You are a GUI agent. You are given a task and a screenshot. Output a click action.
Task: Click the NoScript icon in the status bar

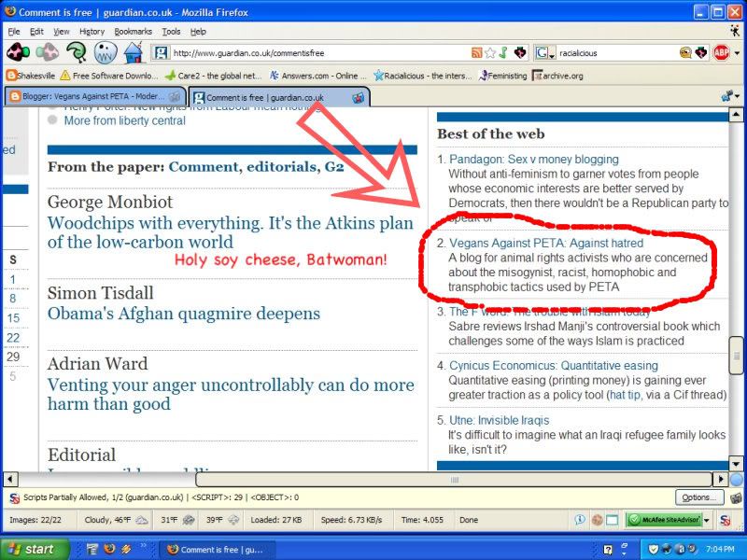(x=726, y=520)
